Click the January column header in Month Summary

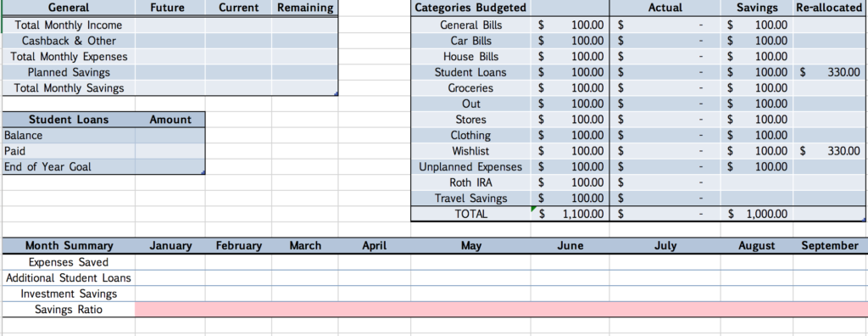click(170, 245)
